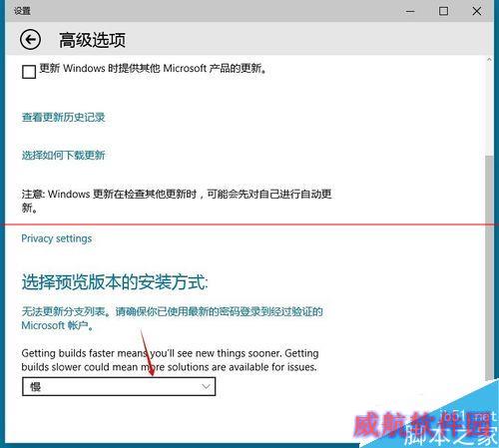This screenshot has width=499, height=448.
Task: Click the scrollbar track above the thumb
Action: [489, 110]
